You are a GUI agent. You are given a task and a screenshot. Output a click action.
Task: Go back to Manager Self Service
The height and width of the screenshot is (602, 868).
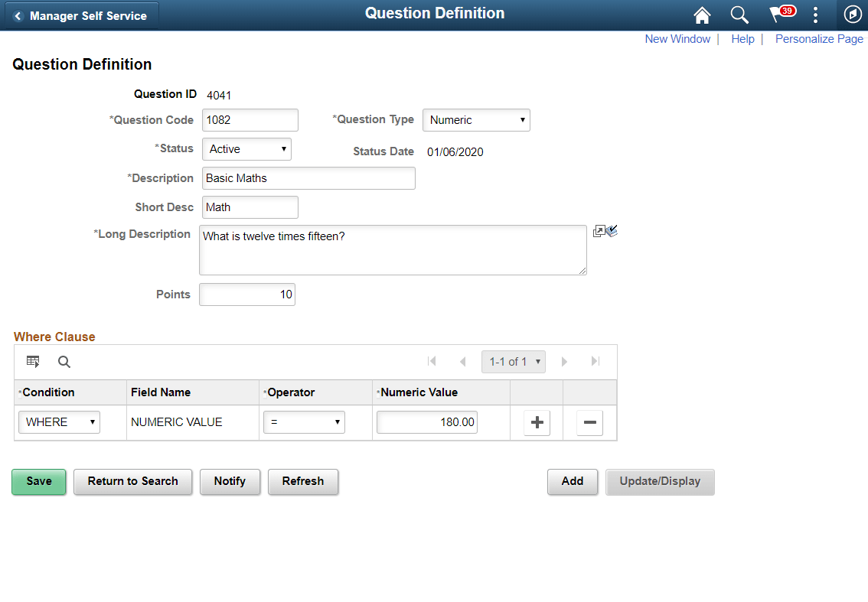(x=80, y=15)
